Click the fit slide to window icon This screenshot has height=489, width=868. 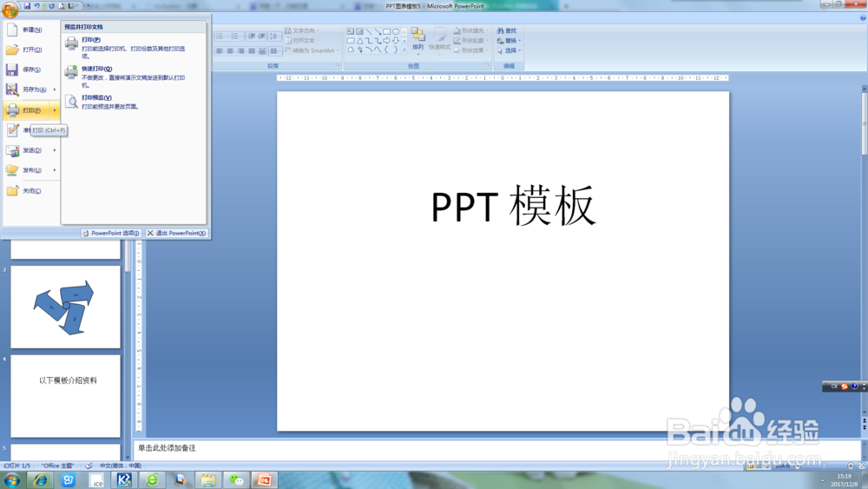tap(862, 466)
